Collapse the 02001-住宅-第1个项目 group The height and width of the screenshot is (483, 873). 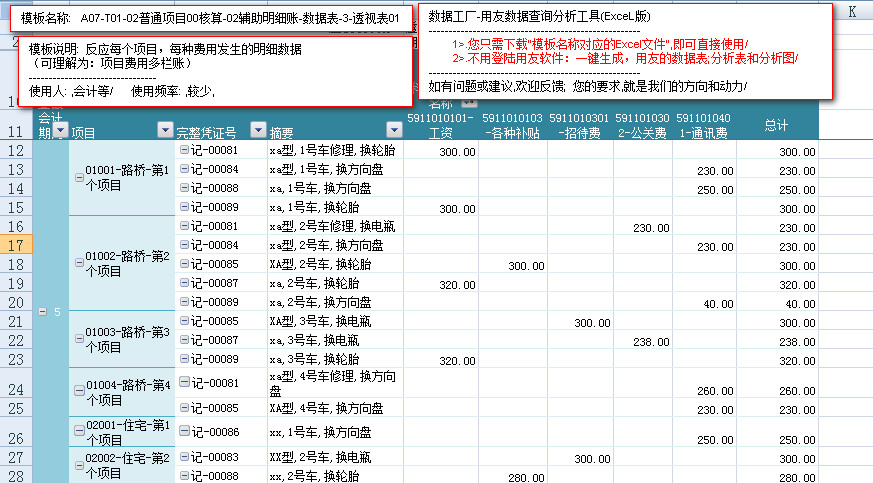79,431
